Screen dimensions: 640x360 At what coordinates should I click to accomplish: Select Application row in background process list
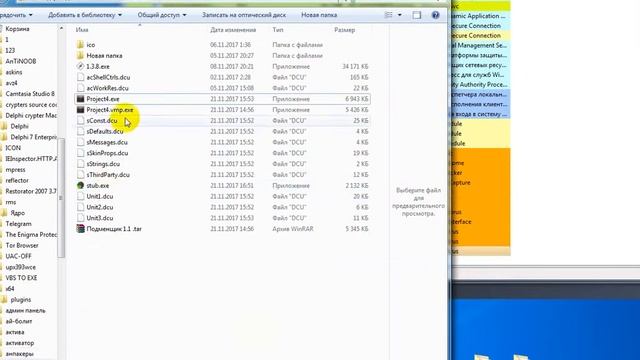pos(480,16)
